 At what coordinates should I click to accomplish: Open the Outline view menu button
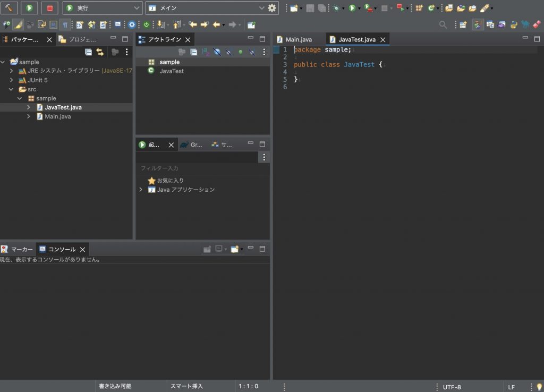pyautogui.click(x=264, y=52)
